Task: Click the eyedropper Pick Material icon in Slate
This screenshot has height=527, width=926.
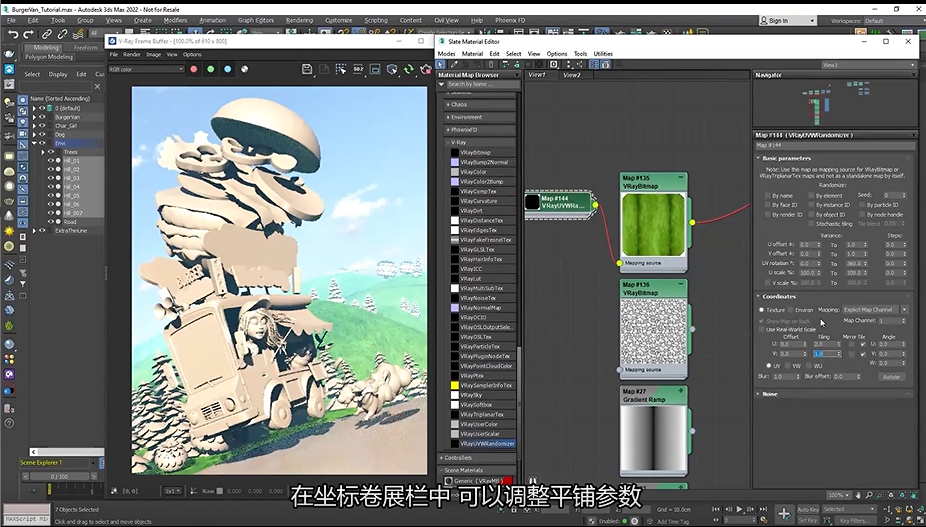Action: pyautogui.click(x=454, y=64)
